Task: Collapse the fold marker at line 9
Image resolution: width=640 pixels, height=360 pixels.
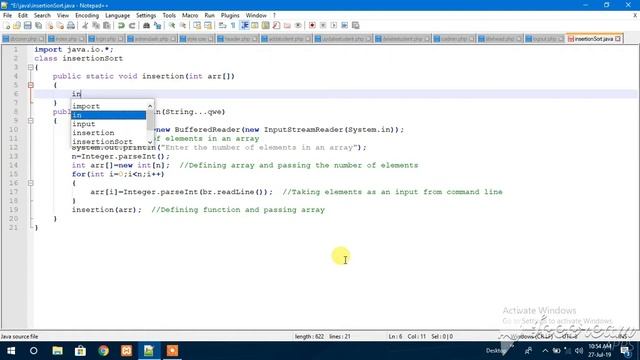Action: coord(31,121)
